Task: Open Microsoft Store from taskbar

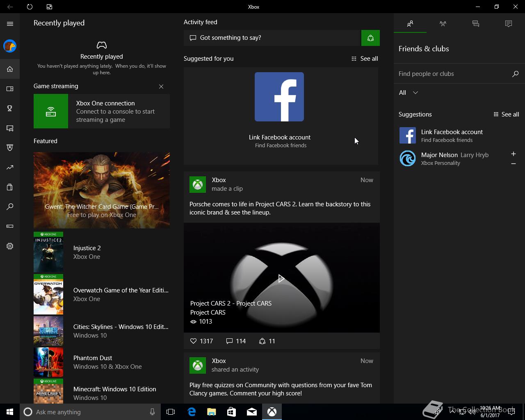Action: [232, 412]
